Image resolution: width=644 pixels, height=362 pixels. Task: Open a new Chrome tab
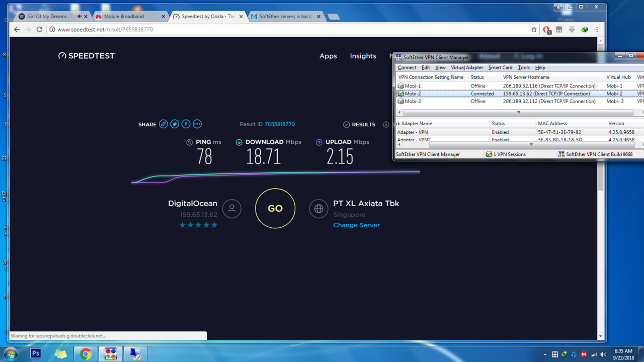pyautogui.click(x=333, y=17)
